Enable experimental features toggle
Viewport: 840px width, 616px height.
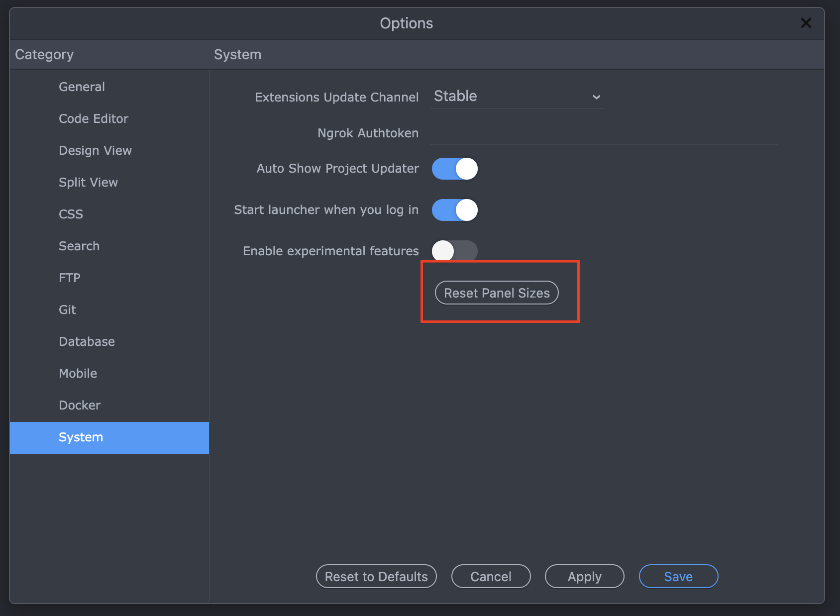(454, 251)
